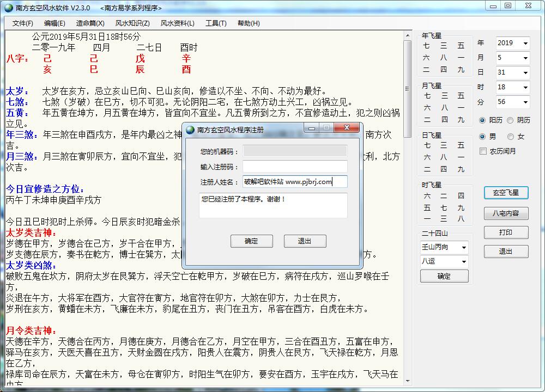Screen dimensions: 545x392
Task: Open the 工具(T) menu
Action: coord(216,23)
